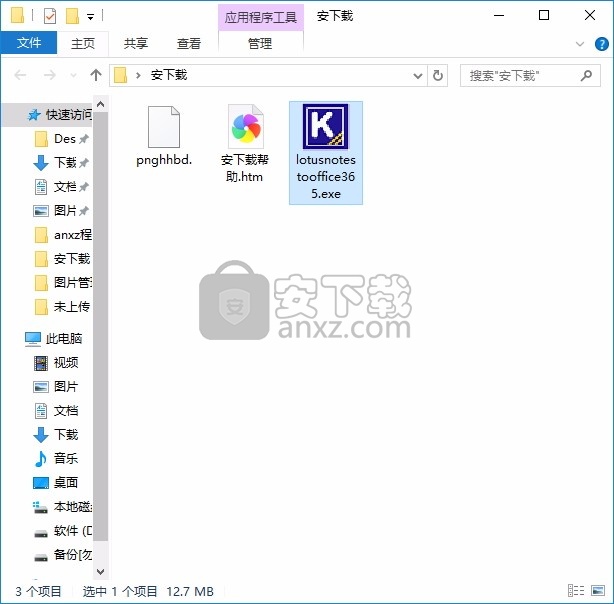The image size is (614, 604).
Task: Click the navigation pane scroll down arrow
Action: coord(100,571)
